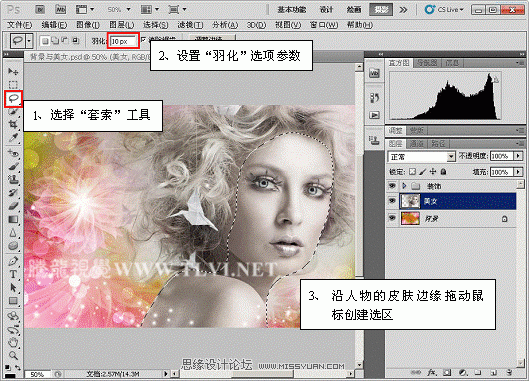Switch to the 通道 tab
The width and height of the screenshot is (529, 381).
(x=417, y=143)
